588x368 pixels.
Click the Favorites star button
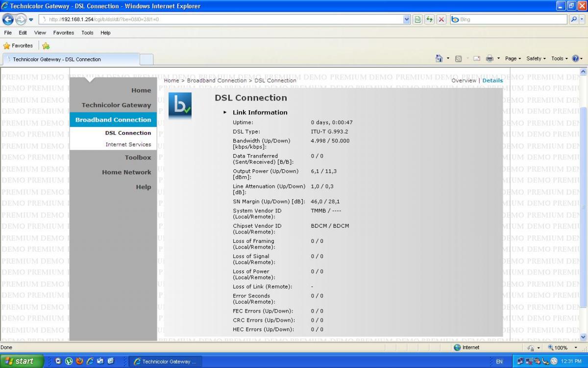[18, 46]
